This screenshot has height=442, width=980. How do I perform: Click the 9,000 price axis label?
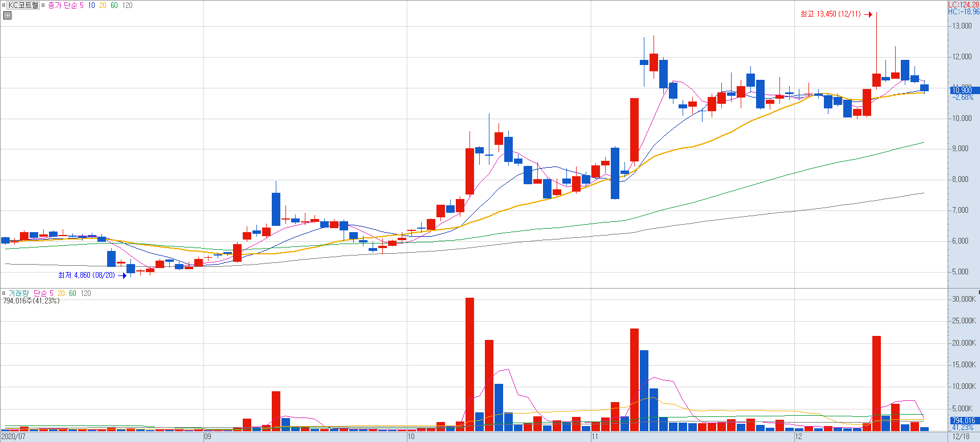pos(960,149)
